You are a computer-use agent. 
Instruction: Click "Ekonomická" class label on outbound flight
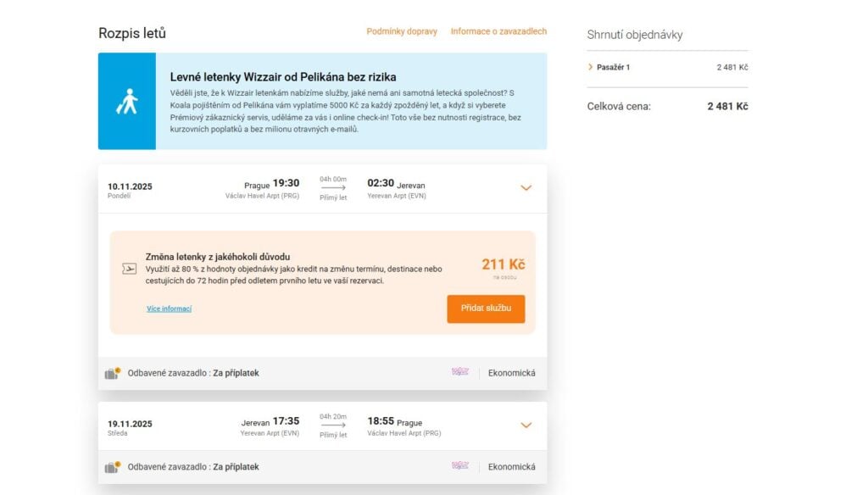tap(511, 373)
